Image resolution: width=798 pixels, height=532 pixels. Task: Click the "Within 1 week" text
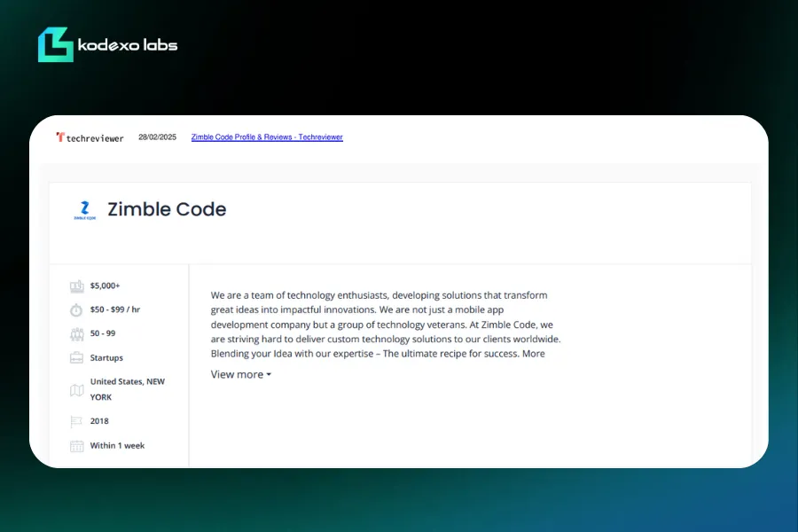[117, 445]
